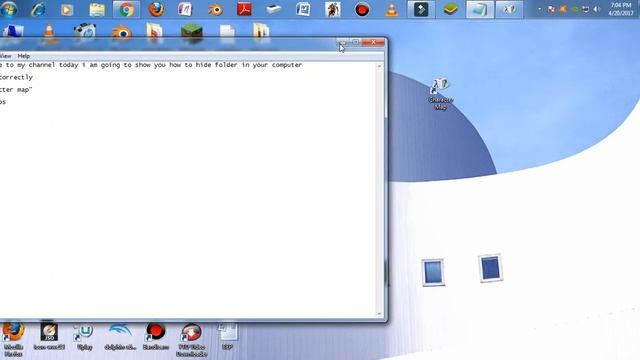Launch VLC media player from the taskbar
This screenshot has height=360, width=640.
391,9
